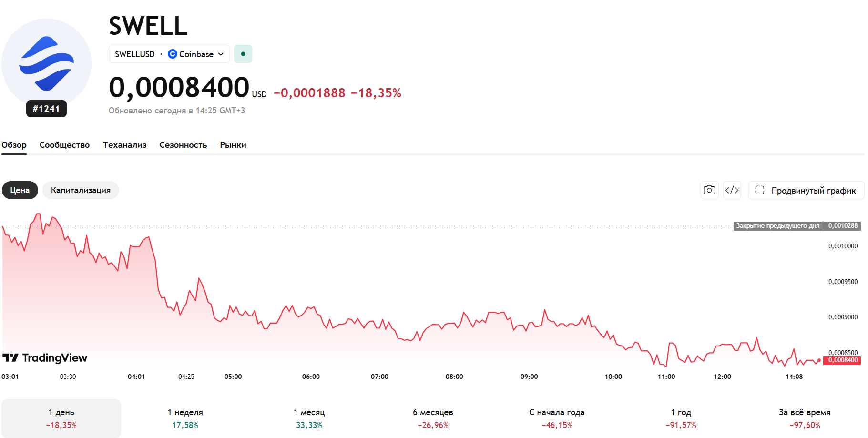Screen dimensions: 868x438
Task: Click the 06:00 time axis label
Action: coord(311,377)
